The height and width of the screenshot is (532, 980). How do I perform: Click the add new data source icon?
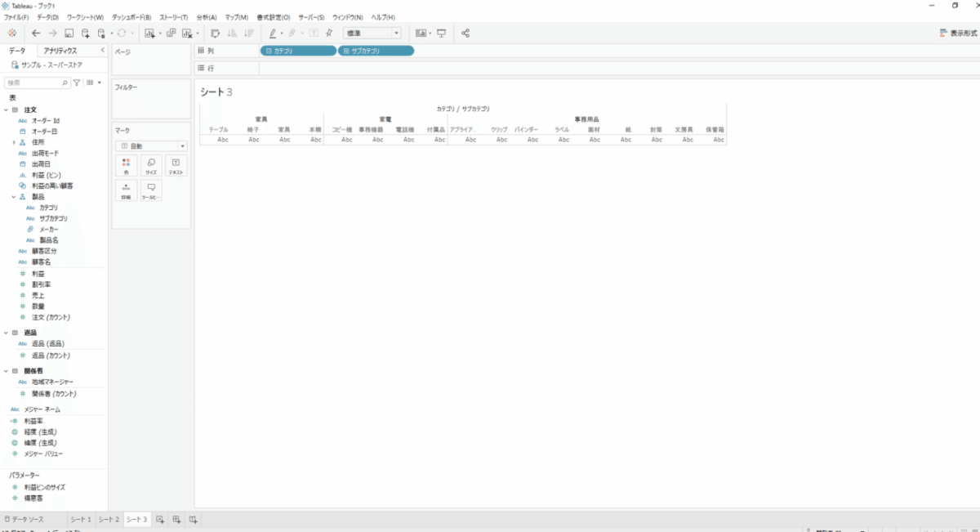85,34
